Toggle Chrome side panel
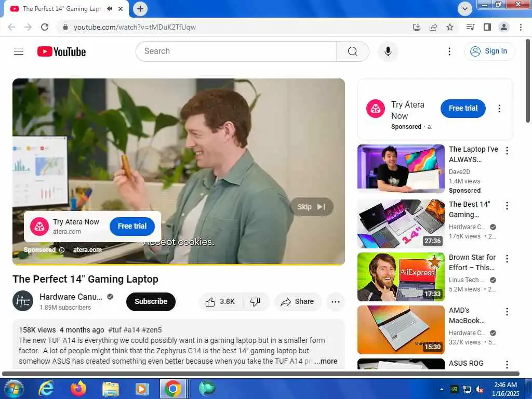The image size is (532, 399). click(x=487, y=27)
